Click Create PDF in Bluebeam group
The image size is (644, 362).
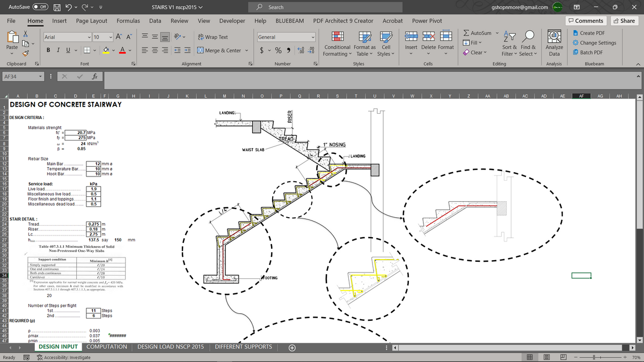(588, 33)
